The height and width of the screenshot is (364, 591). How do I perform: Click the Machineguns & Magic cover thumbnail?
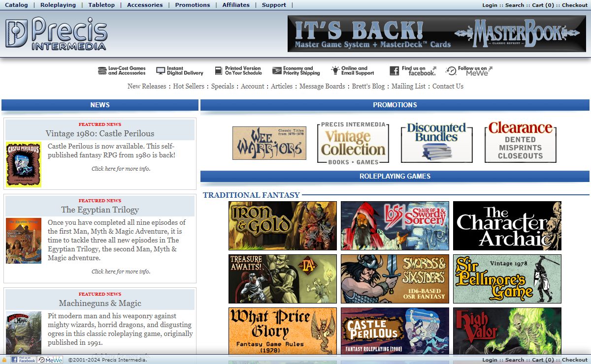(24, 333)
